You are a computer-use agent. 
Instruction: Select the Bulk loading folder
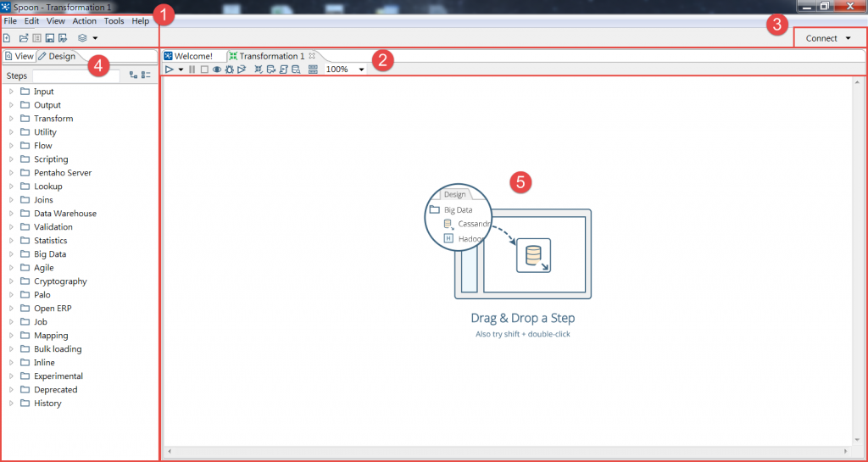[x=51, y=349]
